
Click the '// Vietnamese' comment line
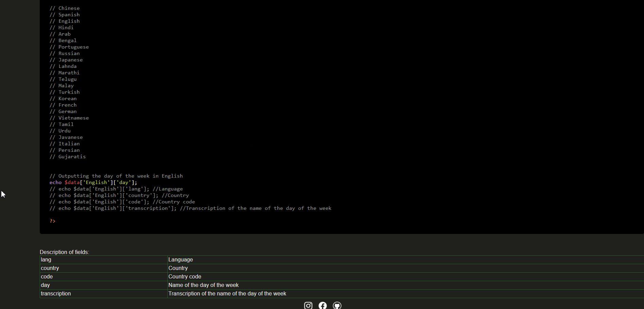coord(69,118)
